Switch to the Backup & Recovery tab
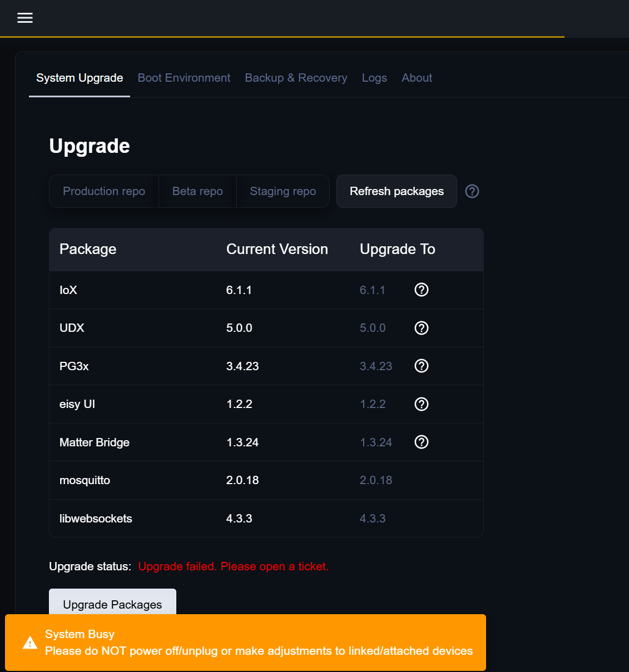The width and height of the screenshot is (629, 672). click(296, 78)
